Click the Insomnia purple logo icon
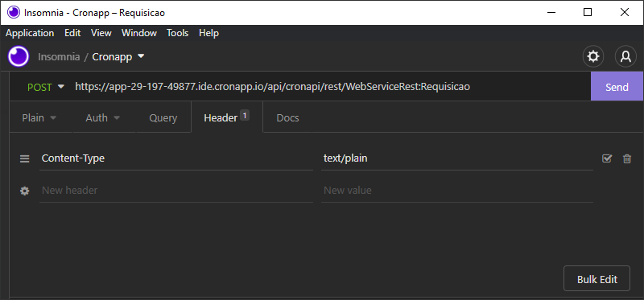 (19, 56)
